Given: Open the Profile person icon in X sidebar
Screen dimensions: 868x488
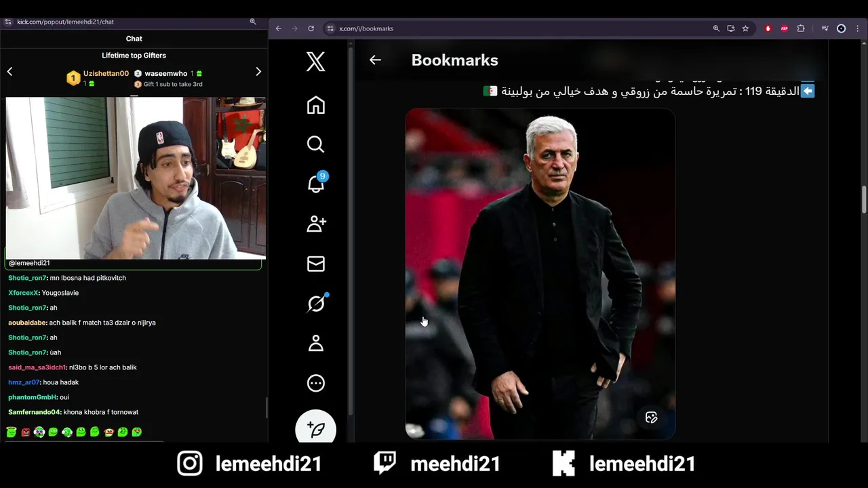Looking at the screenshot, I should point(315,343).
